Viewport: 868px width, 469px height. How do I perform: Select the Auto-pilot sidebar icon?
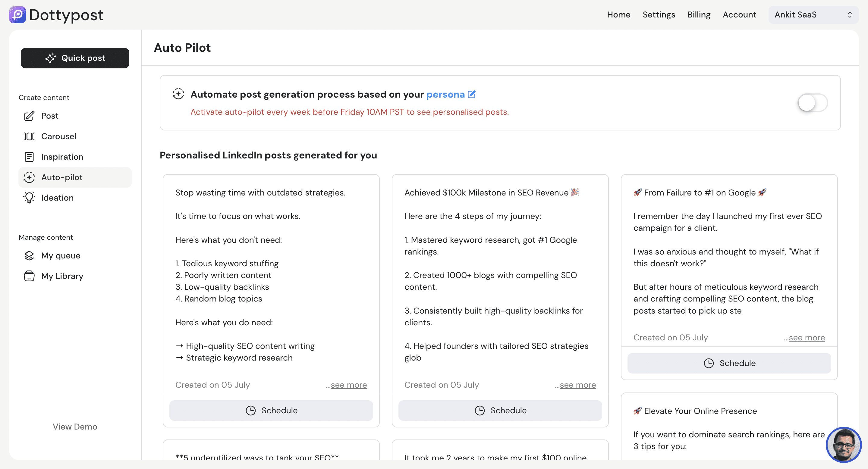click(29, 177)
